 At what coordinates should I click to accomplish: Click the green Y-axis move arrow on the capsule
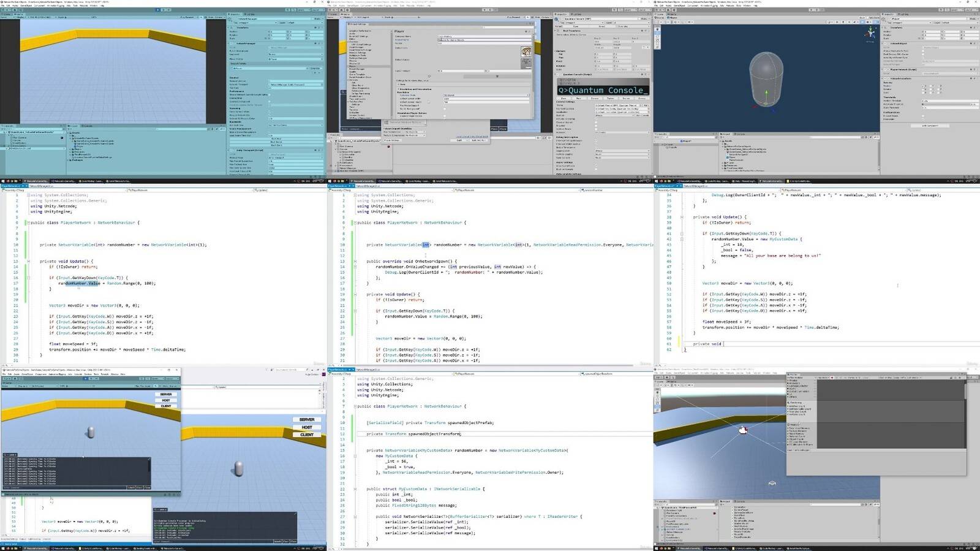pyautogui.click(x=765, y=93)
